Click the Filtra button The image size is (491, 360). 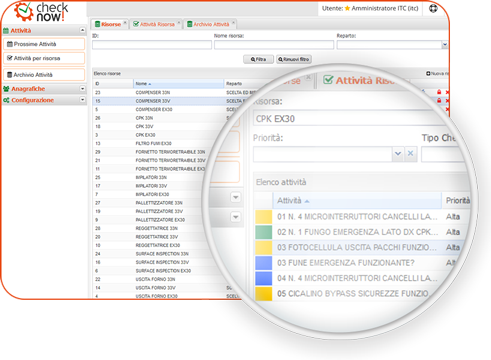click(x=258, y=59)
